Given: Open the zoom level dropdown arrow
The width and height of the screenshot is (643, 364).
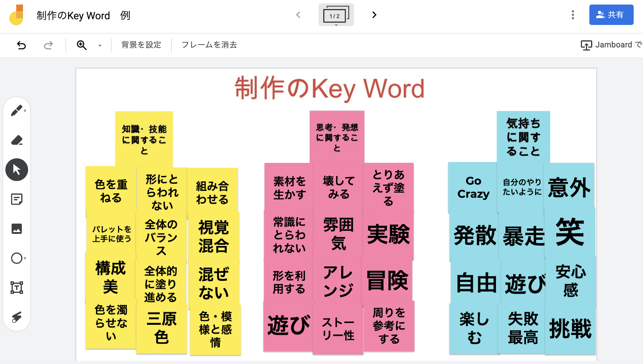Looking at the screenshot, I should pyautogui.click(x=100, y=45).
